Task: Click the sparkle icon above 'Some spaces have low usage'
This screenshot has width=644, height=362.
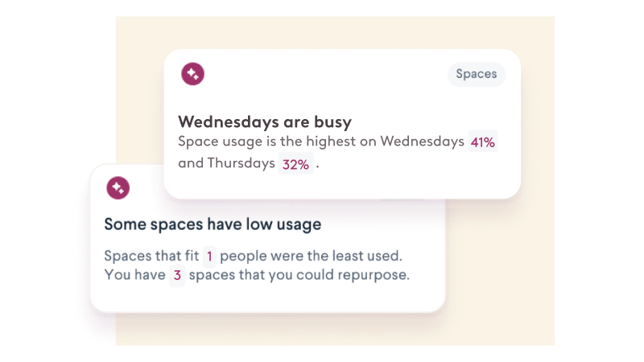Action: (x=118, y=188)
